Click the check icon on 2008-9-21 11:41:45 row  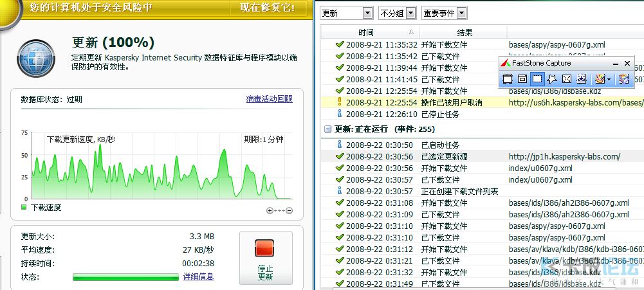340,78
